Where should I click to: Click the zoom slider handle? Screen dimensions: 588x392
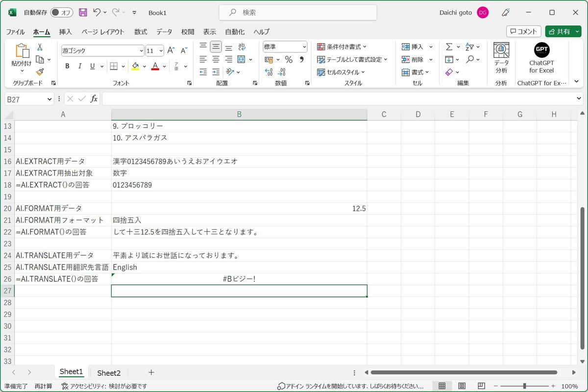[524, 386]
